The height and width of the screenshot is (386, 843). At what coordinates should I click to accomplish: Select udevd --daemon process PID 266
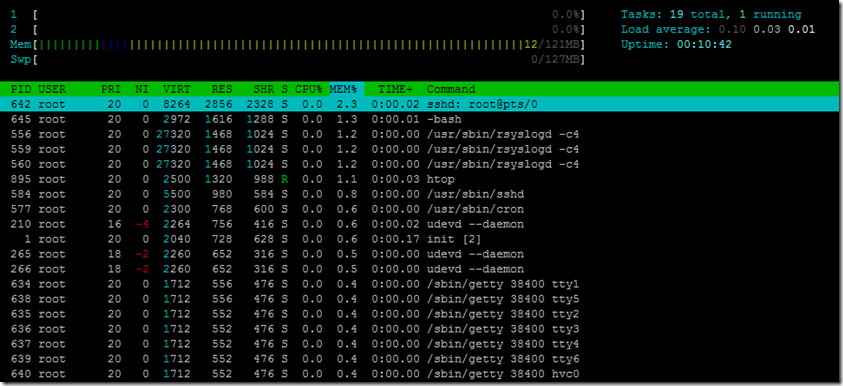click(x=419, y=269)
